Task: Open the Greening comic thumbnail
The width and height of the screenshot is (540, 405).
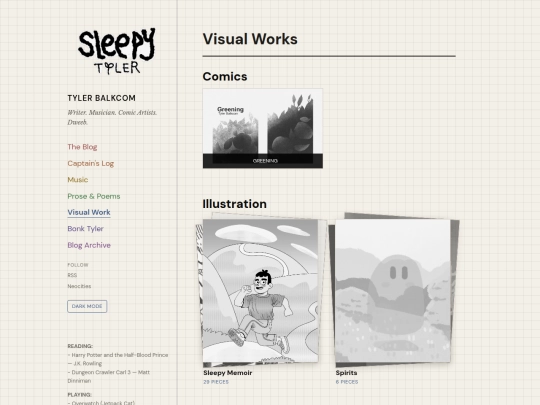Action: 263,128
